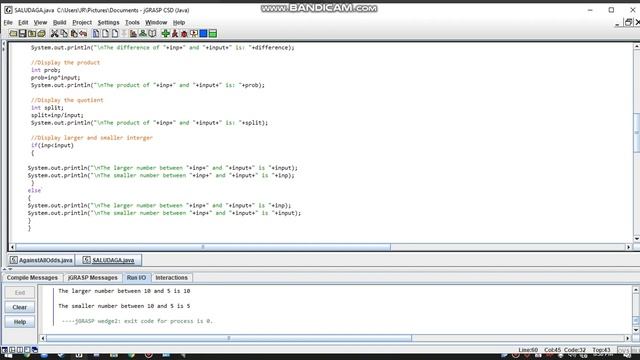Generate CSD using the blue page icon
The image size is (640, 360).
tap(96, 33)
